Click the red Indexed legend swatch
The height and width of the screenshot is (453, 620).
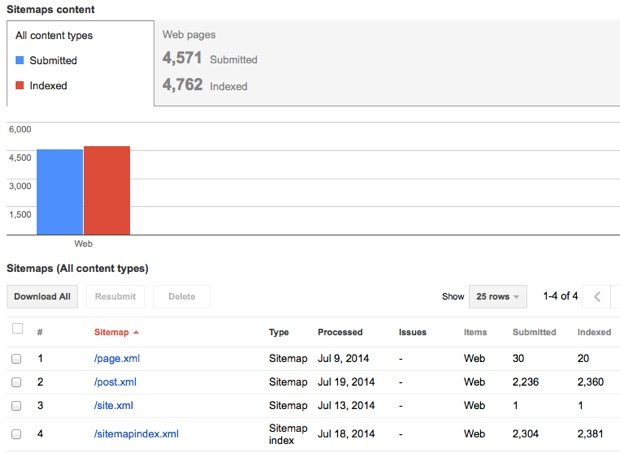point(21,86)
